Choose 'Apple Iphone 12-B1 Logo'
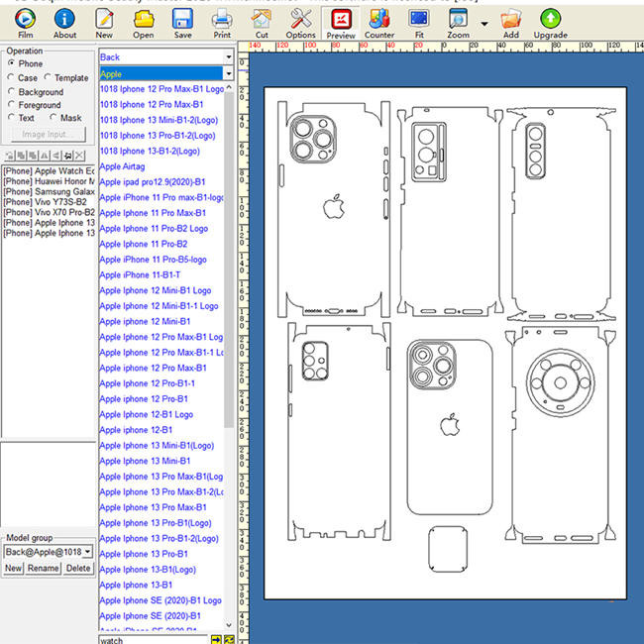Viewport: 644px width, 644px height. (x=147, y=414)
